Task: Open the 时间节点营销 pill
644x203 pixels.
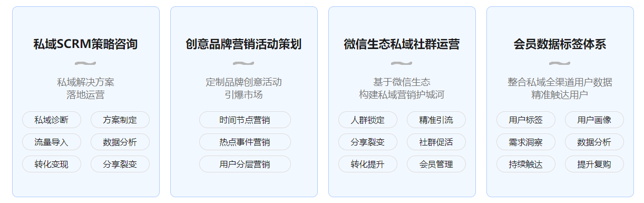Action: point(245,120)
